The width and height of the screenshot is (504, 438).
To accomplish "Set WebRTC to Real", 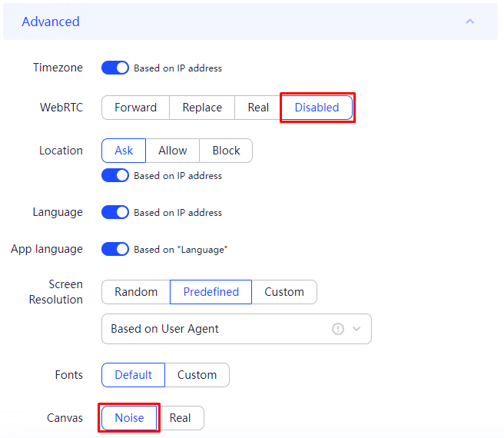I will (258, 108).
